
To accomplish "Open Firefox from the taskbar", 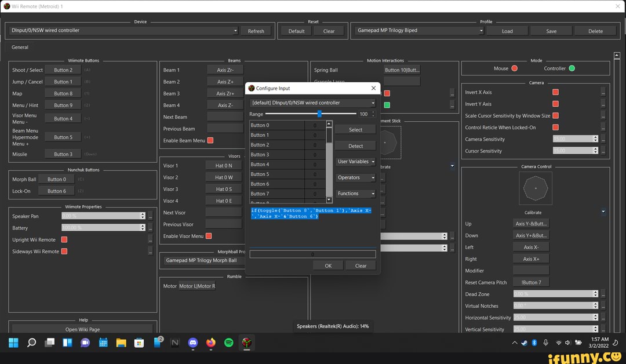I will (x=211, y=343).
